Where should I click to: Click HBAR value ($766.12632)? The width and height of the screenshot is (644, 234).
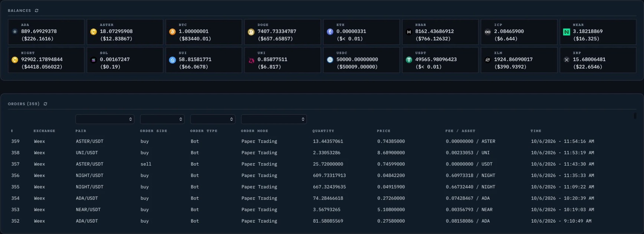tap(433, 39)
